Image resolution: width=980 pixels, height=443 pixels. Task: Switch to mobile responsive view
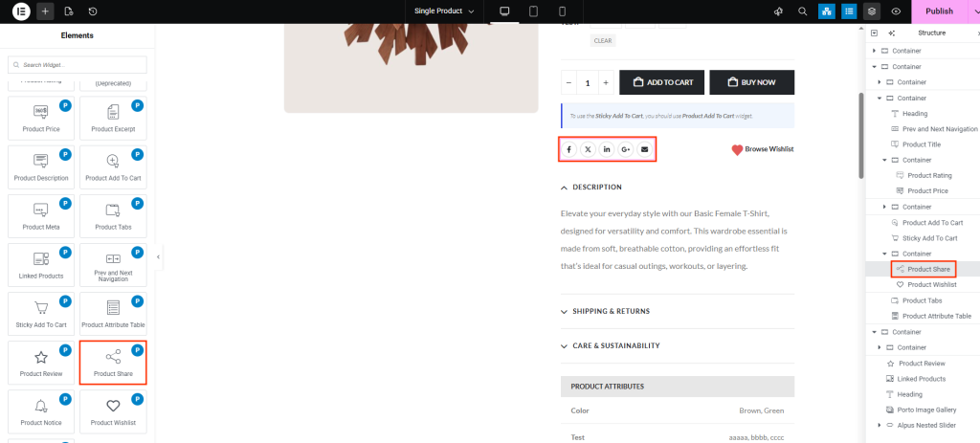563,11
